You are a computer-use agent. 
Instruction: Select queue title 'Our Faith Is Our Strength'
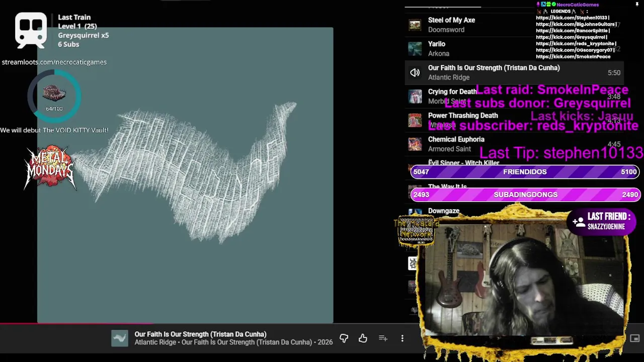pyautogui.click(x=494, y=68)
